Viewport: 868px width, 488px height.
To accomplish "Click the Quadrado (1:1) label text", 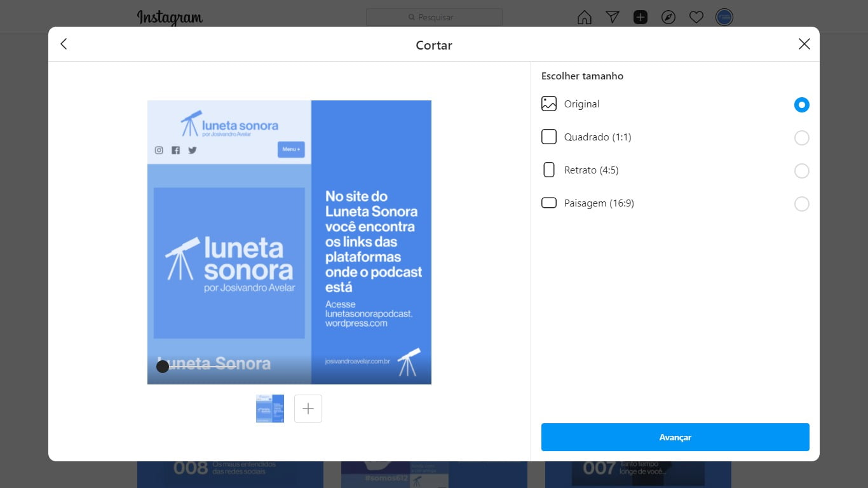I will [597, 137].
